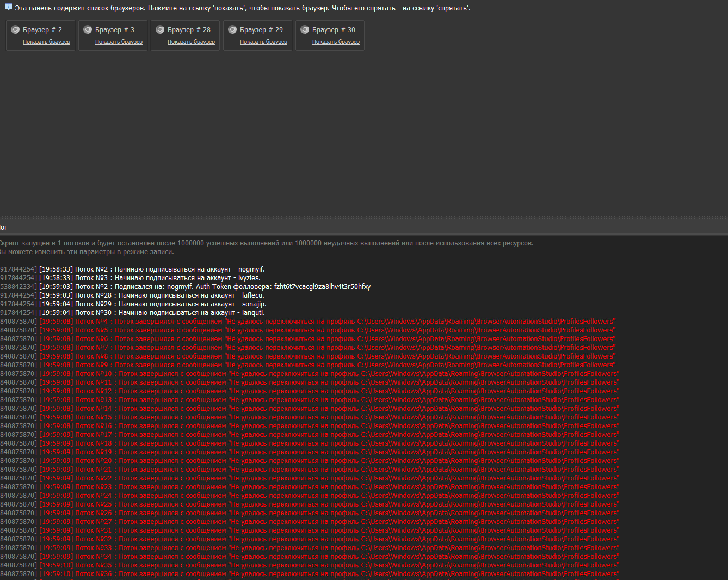Screen dimensions: 728x580
Task: Show browser # 2 via Показать браузер link
Action: click(x=46, y=42)
